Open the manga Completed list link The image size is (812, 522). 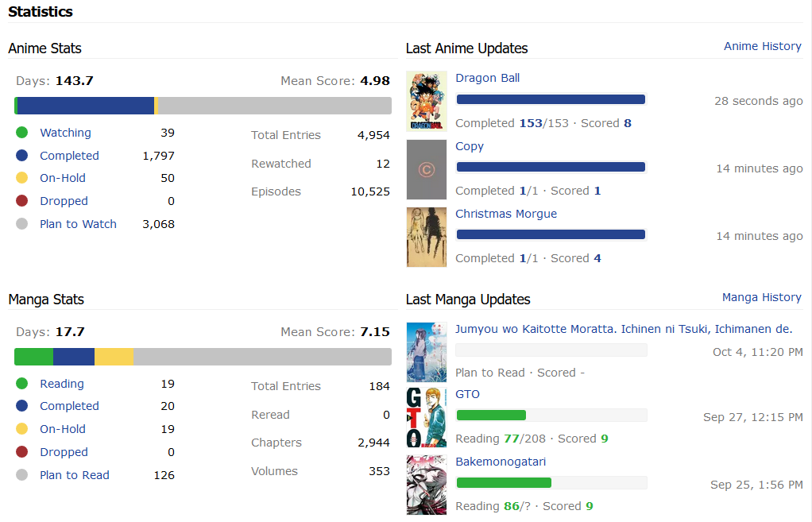point(69,406)
